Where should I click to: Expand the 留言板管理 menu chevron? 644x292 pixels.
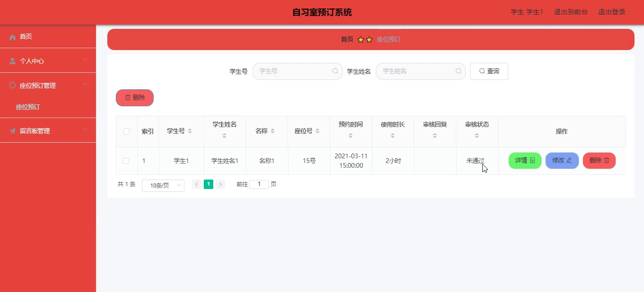pos(85,129)
